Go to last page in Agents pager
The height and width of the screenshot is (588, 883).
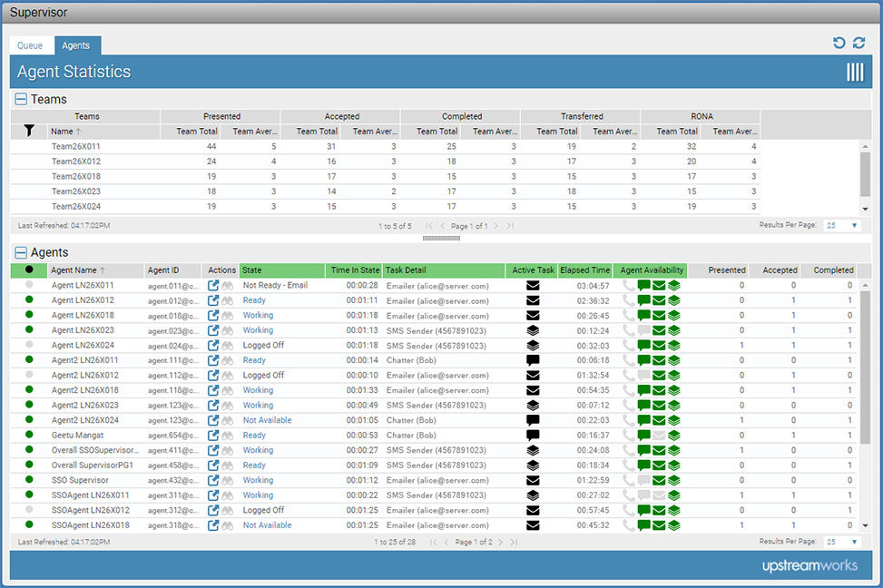click(x=514, y=543)
